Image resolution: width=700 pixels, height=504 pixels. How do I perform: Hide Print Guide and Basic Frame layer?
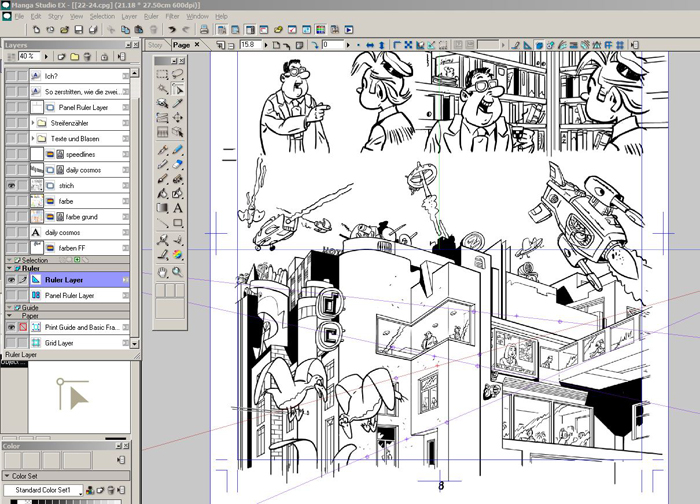click(x=11, y=328)
